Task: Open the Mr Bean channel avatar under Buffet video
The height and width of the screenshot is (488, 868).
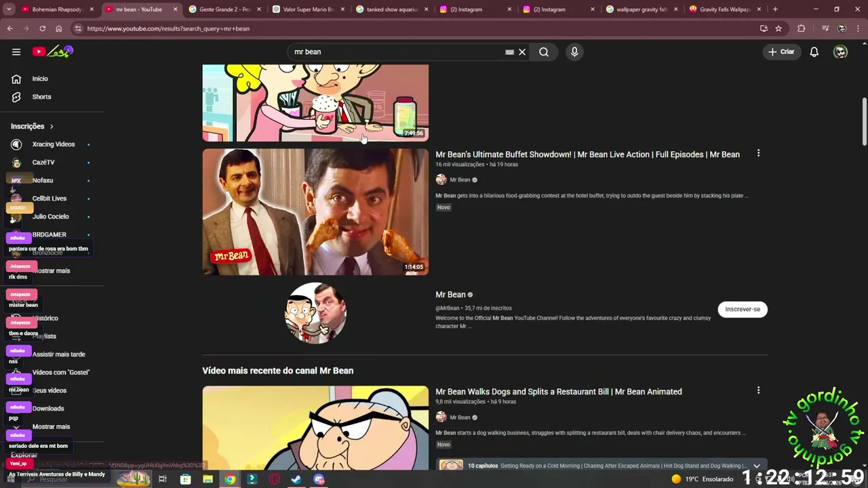Action: click(x=441, y=180)
